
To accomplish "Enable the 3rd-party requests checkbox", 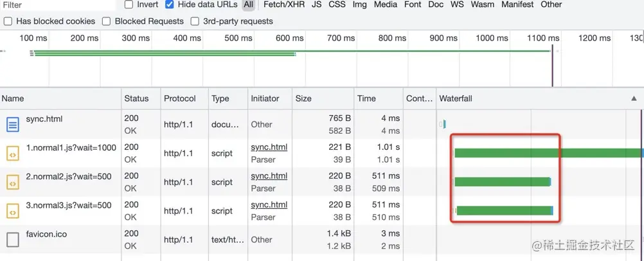I will 195,21.
